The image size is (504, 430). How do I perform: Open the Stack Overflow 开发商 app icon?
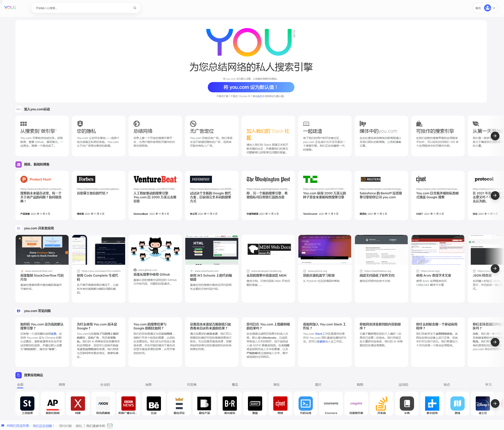coord(381,403)
